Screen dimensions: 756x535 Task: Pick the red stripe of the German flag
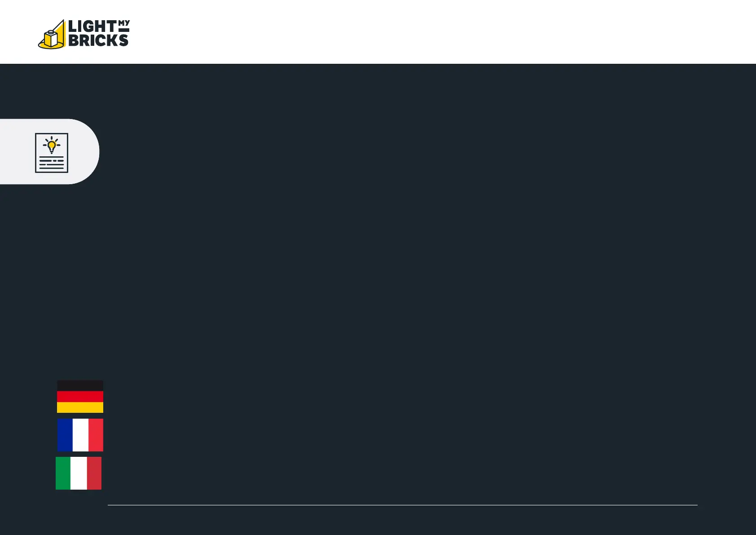tap(80, 397)
